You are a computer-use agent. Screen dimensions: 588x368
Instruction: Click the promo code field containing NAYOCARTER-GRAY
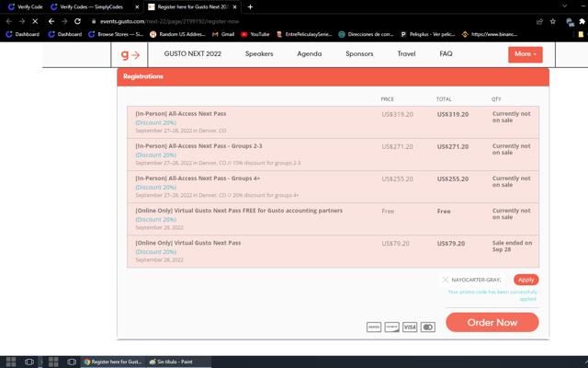[476, 280]
